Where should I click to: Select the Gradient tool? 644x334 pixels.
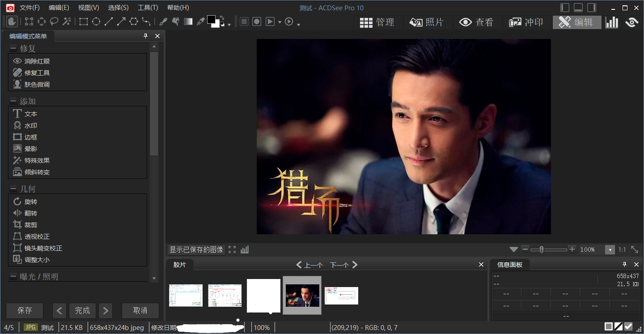pyautogui.click(x=188, y=21)
